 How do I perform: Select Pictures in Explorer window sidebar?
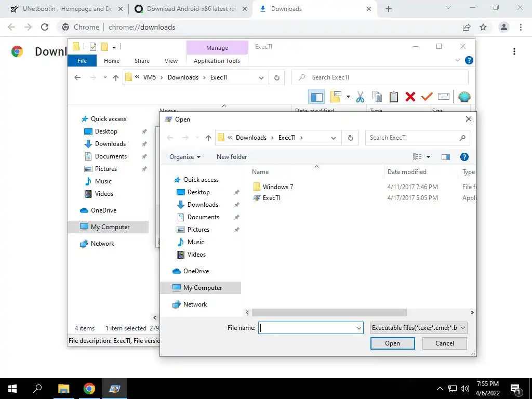[106, 169]
